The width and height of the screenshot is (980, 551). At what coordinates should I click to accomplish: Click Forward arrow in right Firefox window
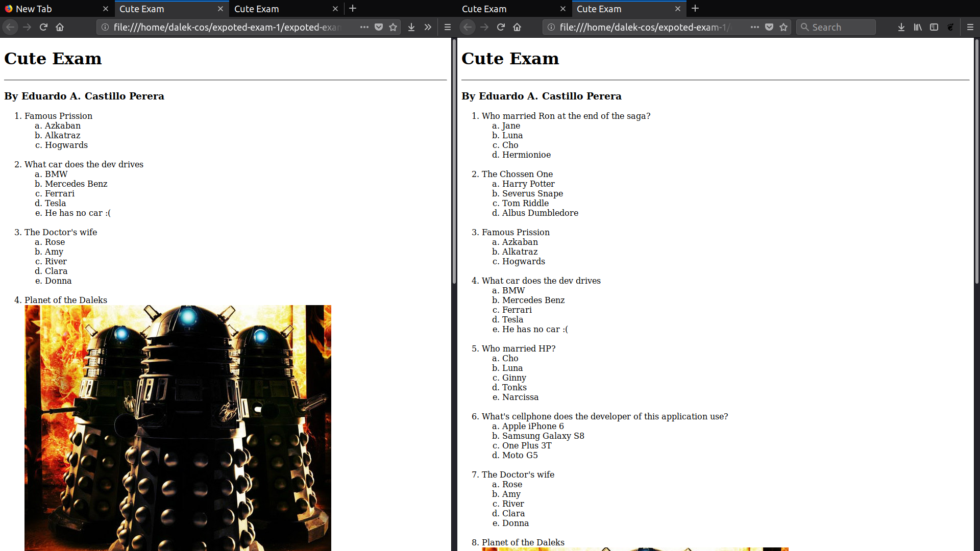(x=484, y=27)
